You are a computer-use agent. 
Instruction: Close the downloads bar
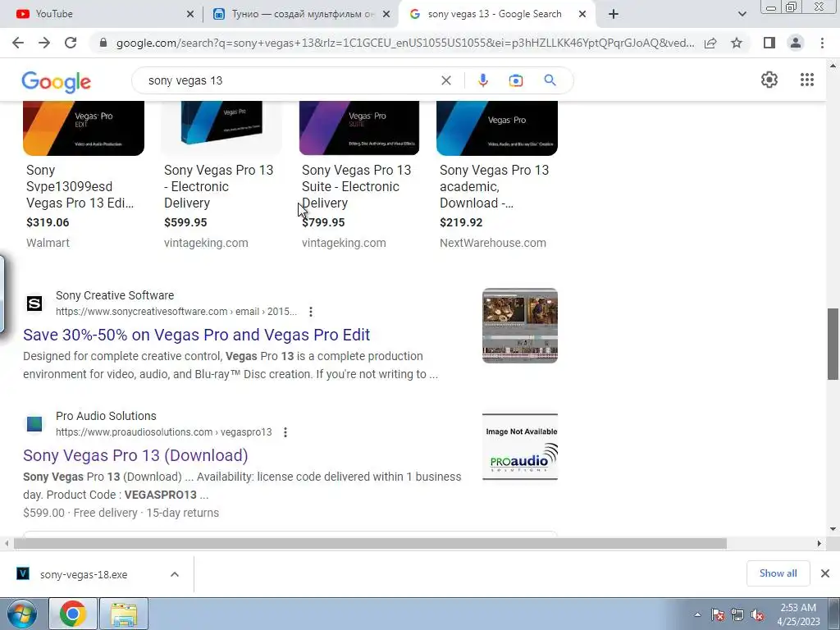click(825, 573)
